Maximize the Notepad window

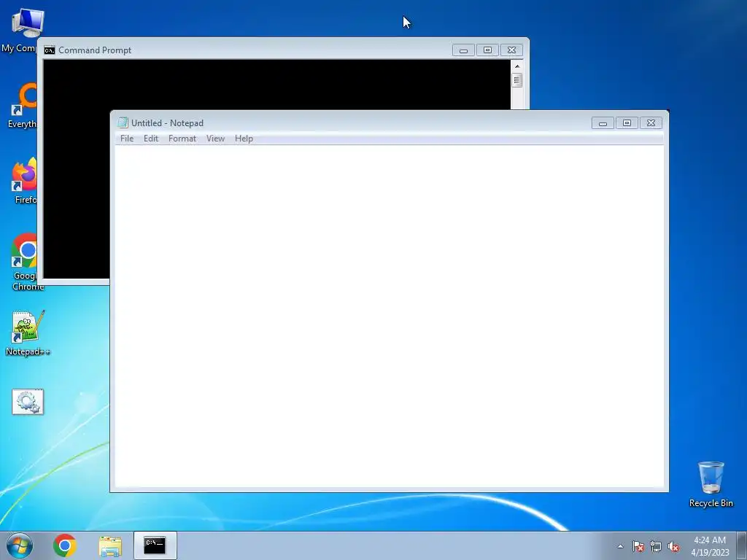click(627, 123)
